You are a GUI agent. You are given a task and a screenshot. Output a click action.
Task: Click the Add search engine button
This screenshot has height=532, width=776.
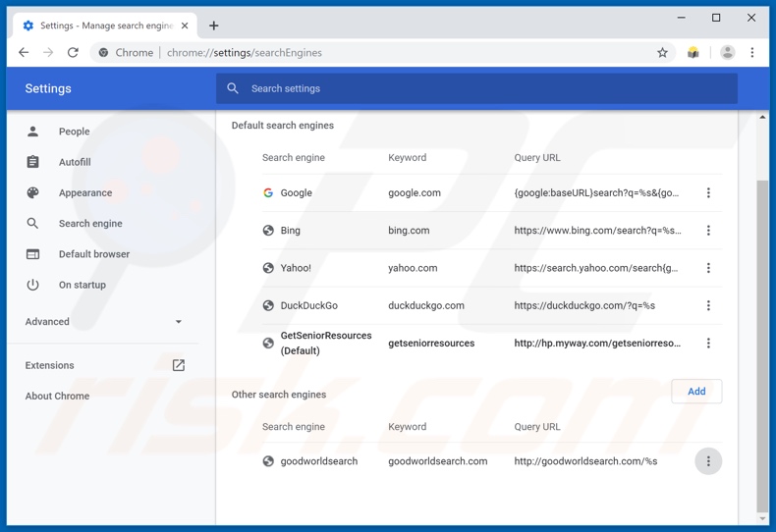696,392
